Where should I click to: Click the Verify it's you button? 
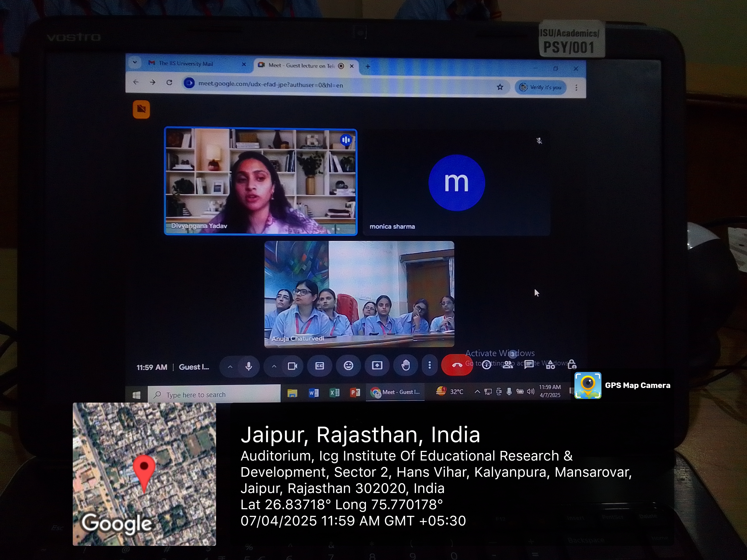pyautogui.click(x=541, y=87)
